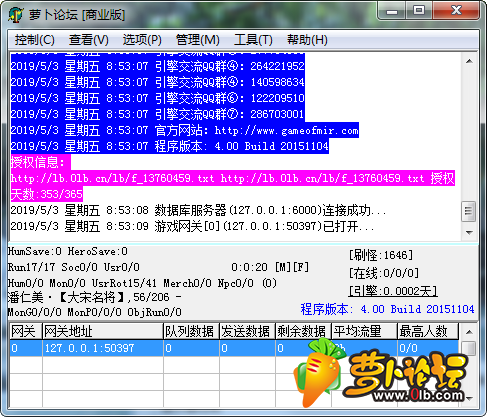Viewport: 487px width, 417px height.
Task: Click the 天数:353/365 authorization text
Action: (x=47, y=194)
